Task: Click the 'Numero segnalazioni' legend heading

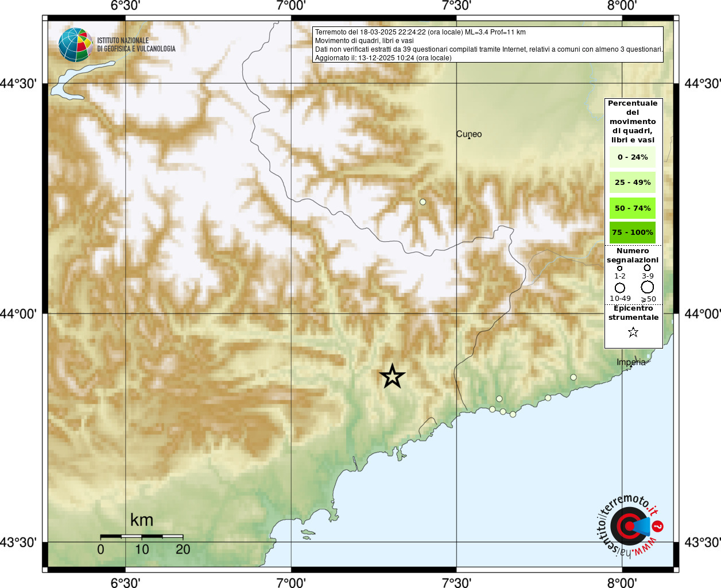Action: (633, 256)
